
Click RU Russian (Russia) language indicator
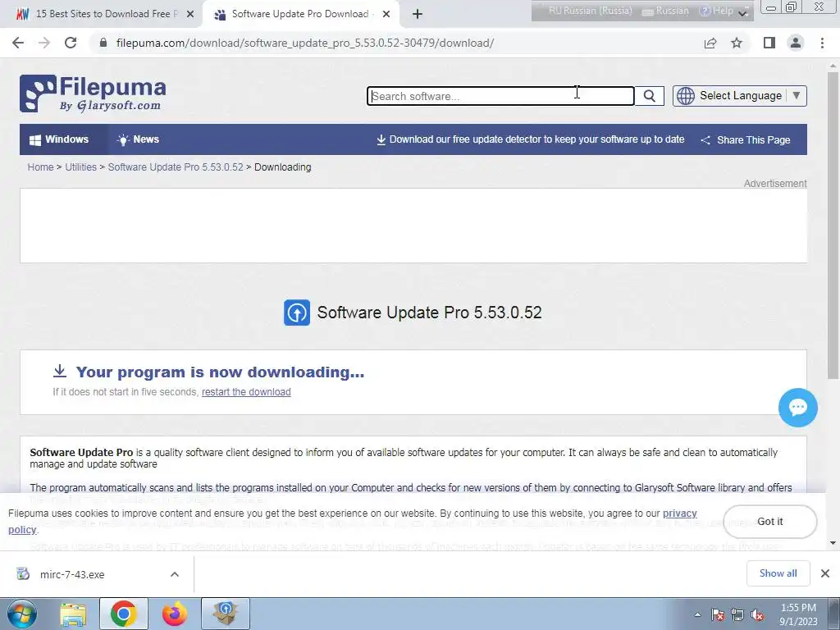(590, 11)
